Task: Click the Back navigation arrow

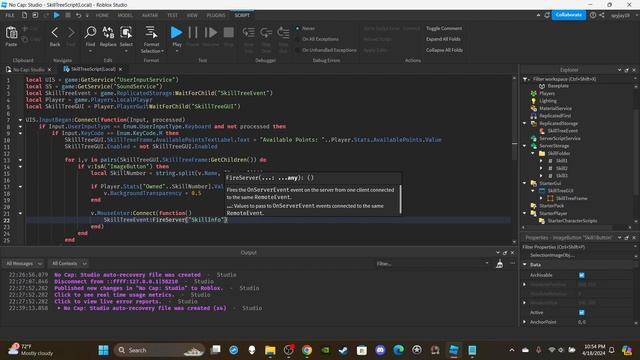Action: coord(55,33)
